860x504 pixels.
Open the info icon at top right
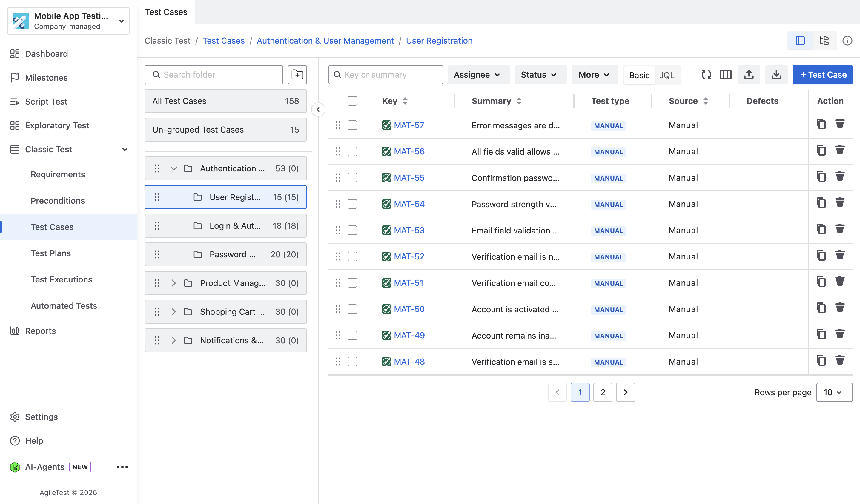coord(847,41)
